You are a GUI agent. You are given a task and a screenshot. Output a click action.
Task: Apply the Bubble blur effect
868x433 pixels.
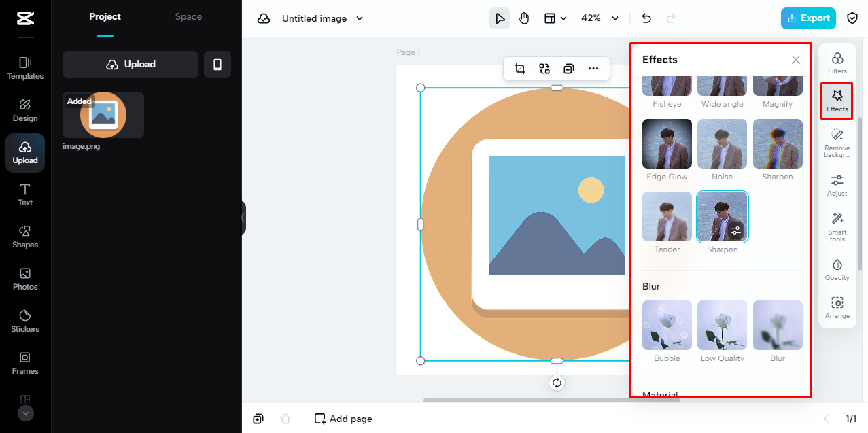tap(667, 326)
